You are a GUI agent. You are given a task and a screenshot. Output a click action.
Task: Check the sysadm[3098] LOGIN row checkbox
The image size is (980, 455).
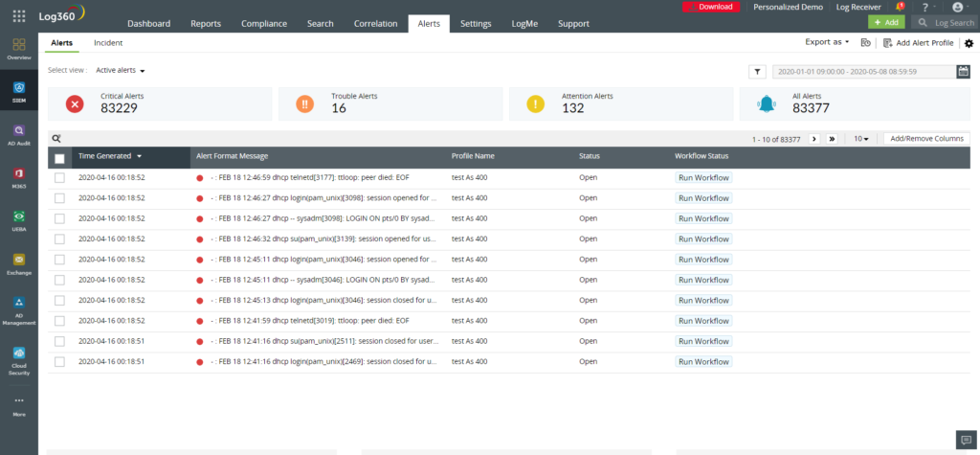[59, 218]
